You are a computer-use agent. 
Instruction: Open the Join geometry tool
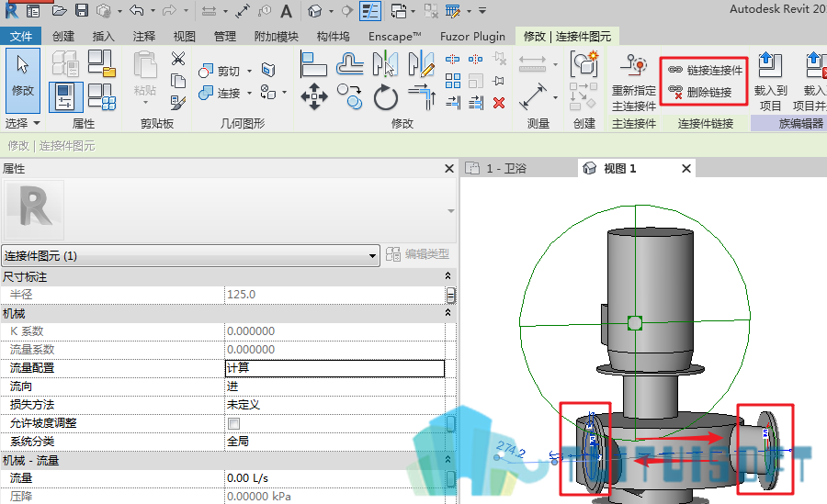tap(220, 93)
